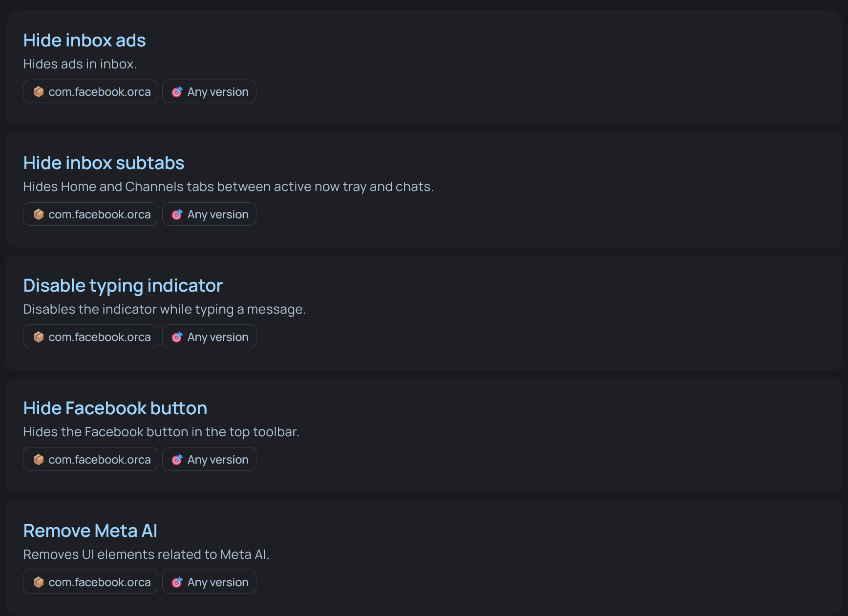This screenshot has width=848, height=616.
Task: Select com.facebook.orca tag under Hide inbox ads
Action: [90, 91]
